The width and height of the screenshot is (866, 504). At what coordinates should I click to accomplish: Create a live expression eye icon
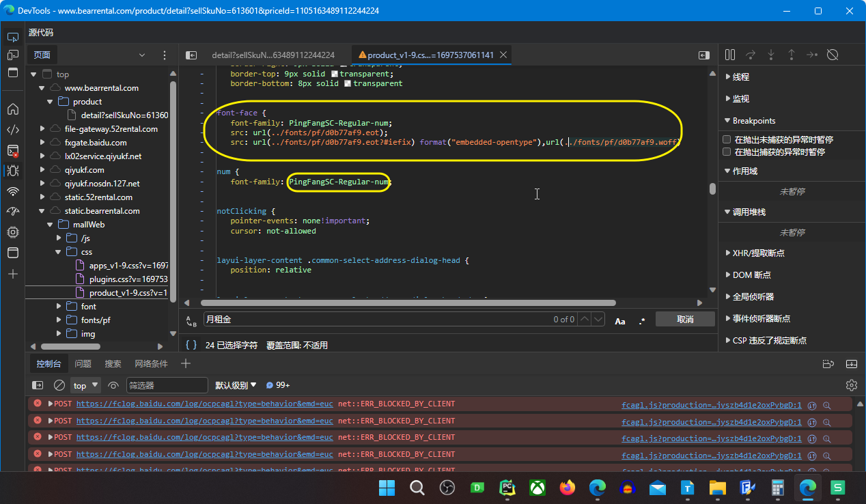(113, 385)
